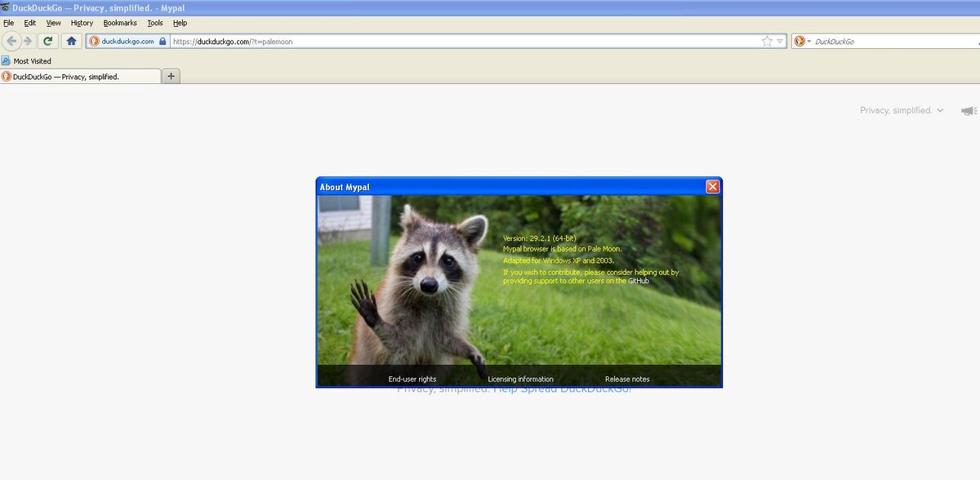The image size is (980, 480).
Task: Open a new tab with plus button
Action: [x=171, y=76]
